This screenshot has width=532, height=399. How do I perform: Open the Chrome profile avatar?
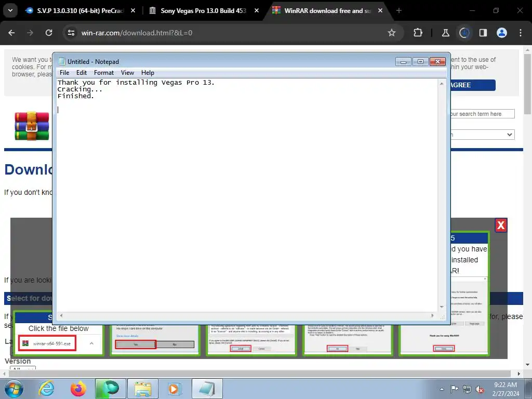tap(502, 33)
